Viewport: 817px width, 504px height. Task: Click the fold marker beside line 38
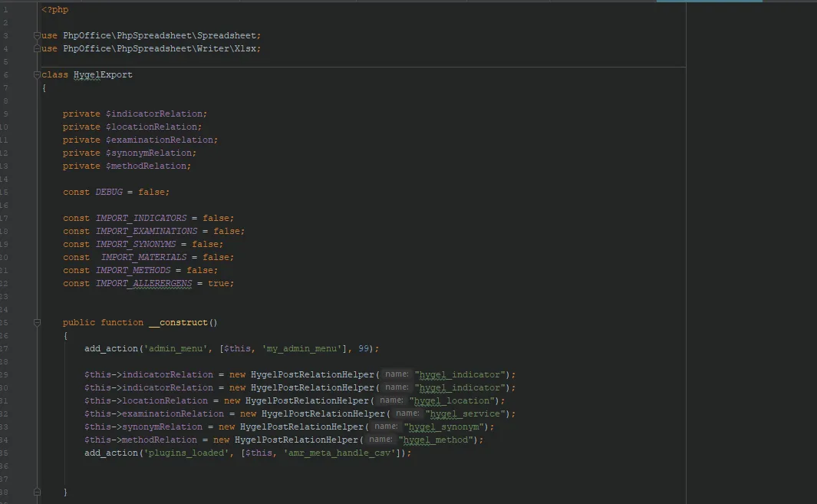36,492
